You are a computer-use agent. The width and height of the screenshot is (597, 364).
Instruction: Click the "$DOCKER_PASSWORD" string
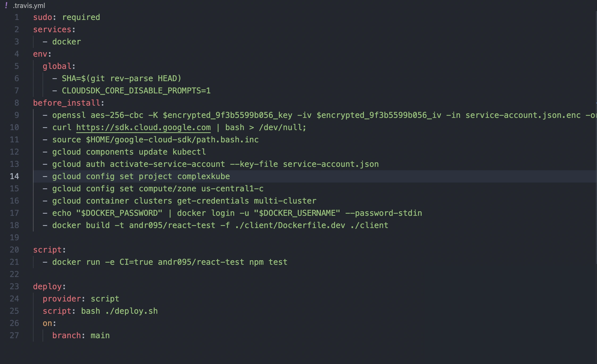tap(119, 213)
